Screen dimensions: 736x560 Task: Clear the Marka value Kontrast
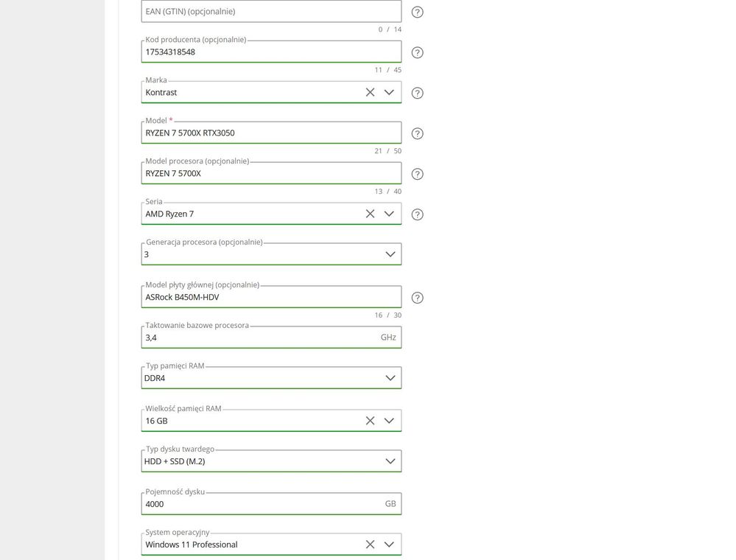click(370, 92)
